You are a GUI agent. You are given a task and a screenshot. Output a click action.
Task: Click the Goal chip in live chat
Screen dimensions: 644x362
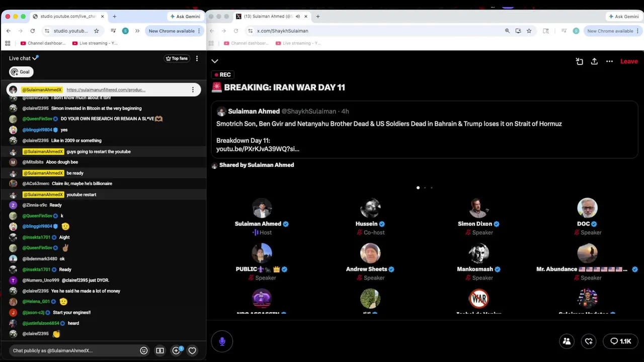click(21, 72)
